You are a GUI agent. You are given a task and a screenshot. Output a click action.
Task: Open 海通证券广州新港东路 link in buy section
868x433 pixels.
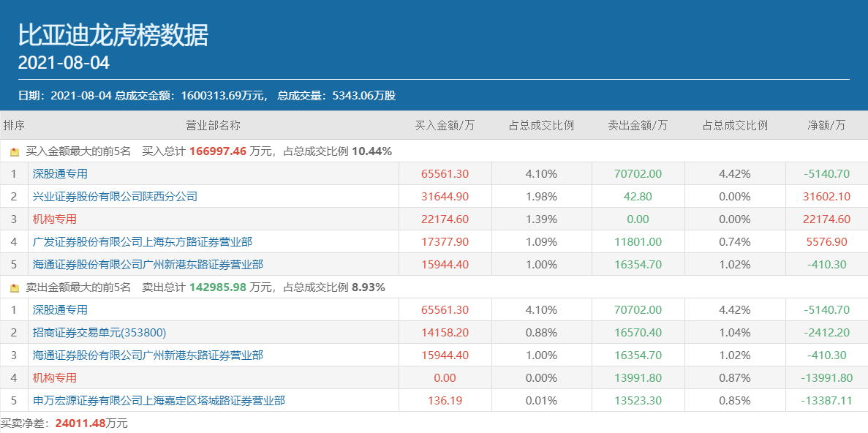tap(148, 265)
